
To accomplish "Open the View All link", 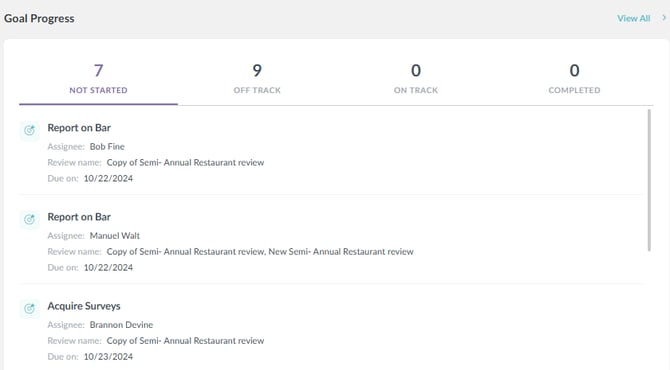I will 633,18.
